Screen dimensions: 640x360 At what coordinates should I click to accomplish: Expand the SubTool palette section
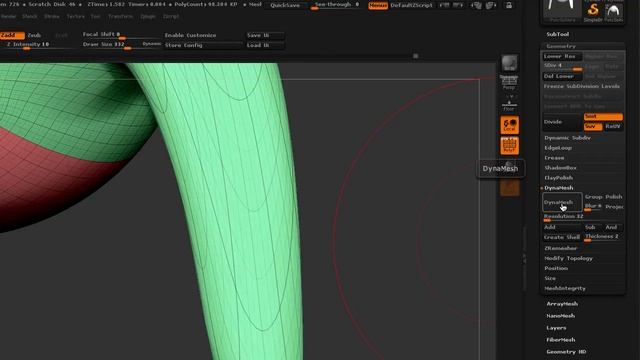pyautogui.click(x=558, y=34)
